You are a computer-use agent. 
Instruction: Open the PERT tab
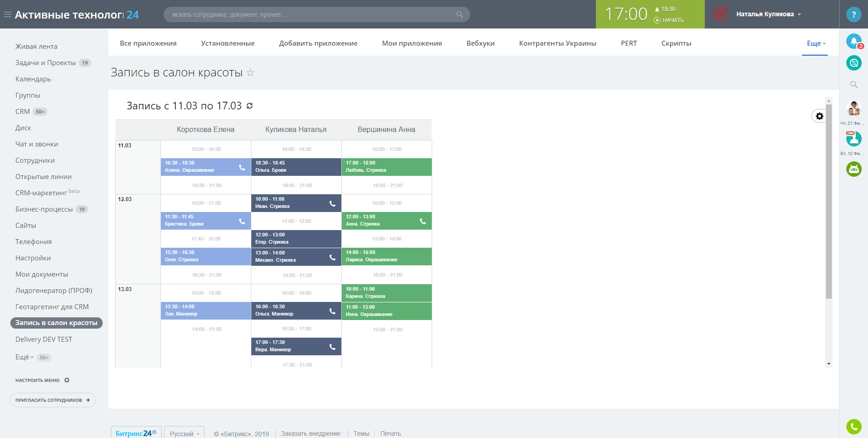point(629,43)
